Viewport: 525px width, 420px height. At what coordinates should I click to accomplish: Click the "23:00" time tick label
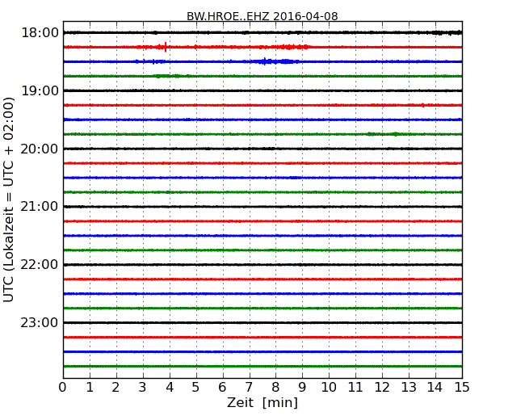point(40,323)
